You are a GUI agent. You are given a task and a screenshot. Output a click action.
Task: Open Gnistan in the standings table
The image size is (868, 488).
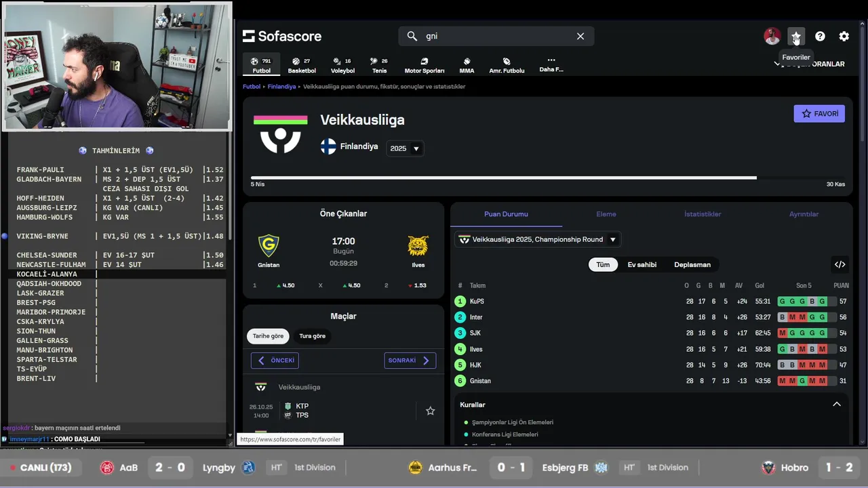652,381
